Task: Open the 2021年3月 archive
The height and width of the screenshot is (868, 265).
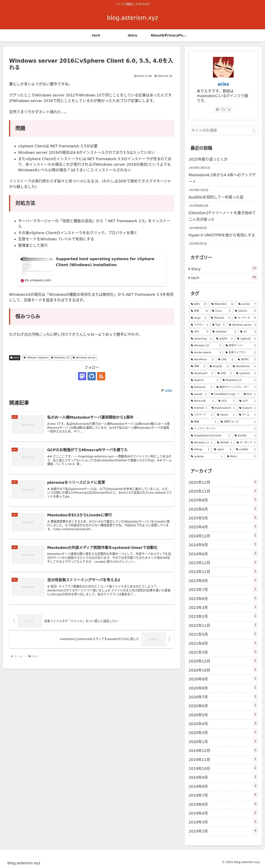Action: coord(223,652)
